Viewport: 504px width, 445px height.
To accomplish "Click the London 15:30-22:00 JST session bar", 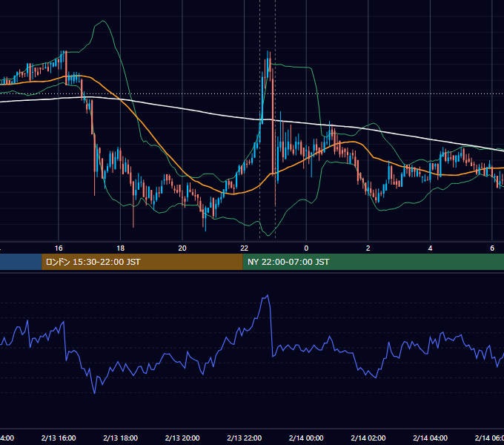I will [x=142, y=262].
